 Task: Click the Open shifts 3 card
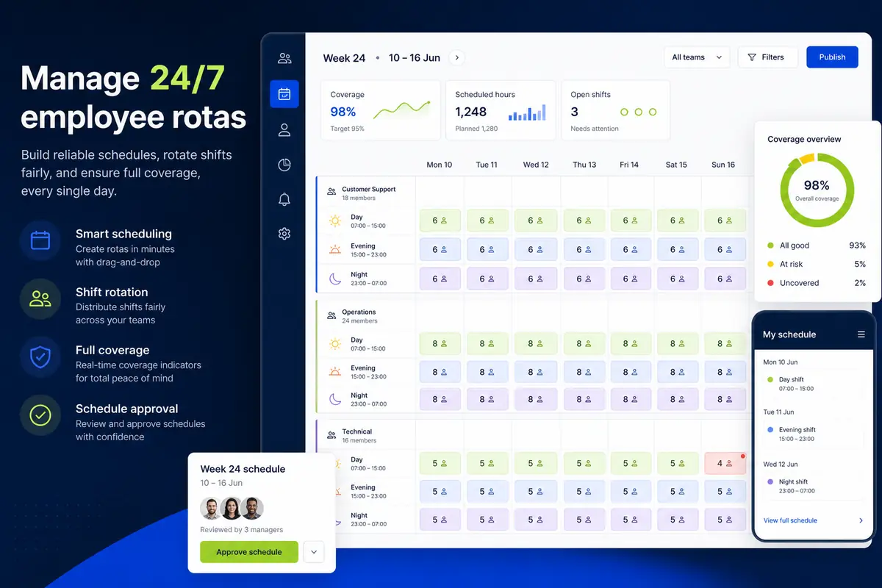(x=616, y=110)
